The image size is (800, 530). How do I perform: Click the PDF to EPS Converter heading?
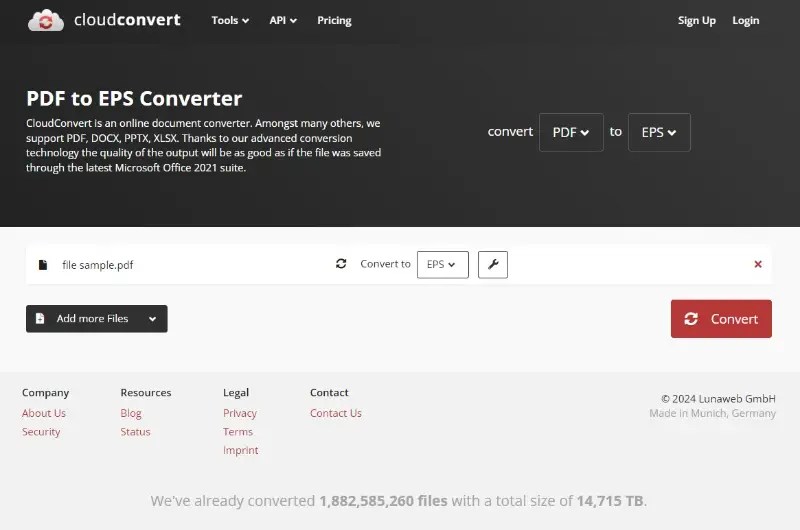[134, 98]
